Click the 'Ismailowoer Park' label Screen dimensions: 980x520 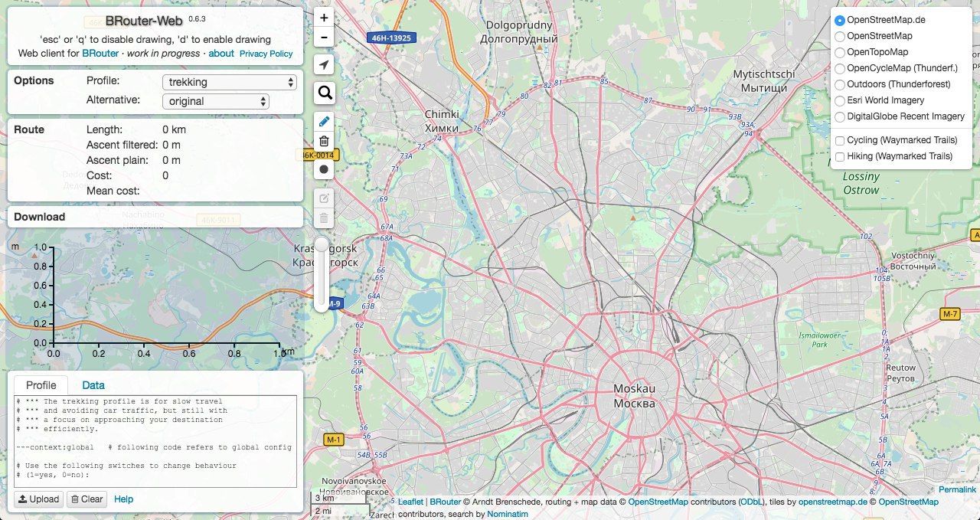point(819,340)
